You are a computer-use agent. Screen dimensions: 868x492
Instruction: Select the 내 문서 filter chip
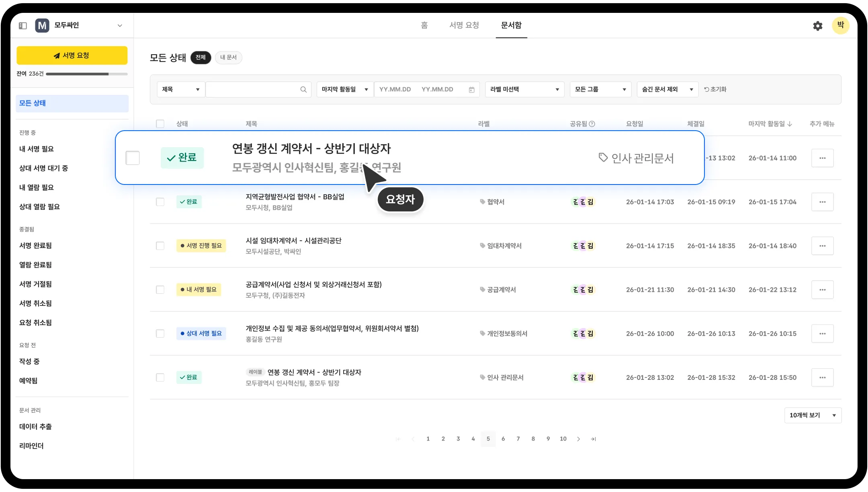click(x=228, y=57)
